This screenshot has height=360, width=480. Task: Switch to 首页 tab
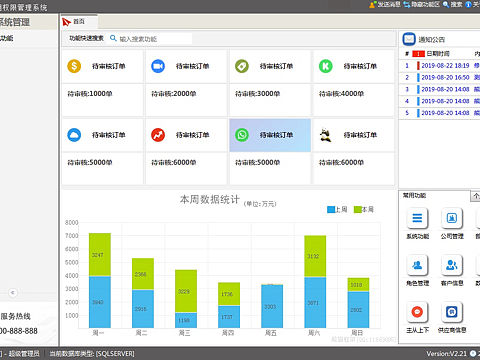point(79,22)
